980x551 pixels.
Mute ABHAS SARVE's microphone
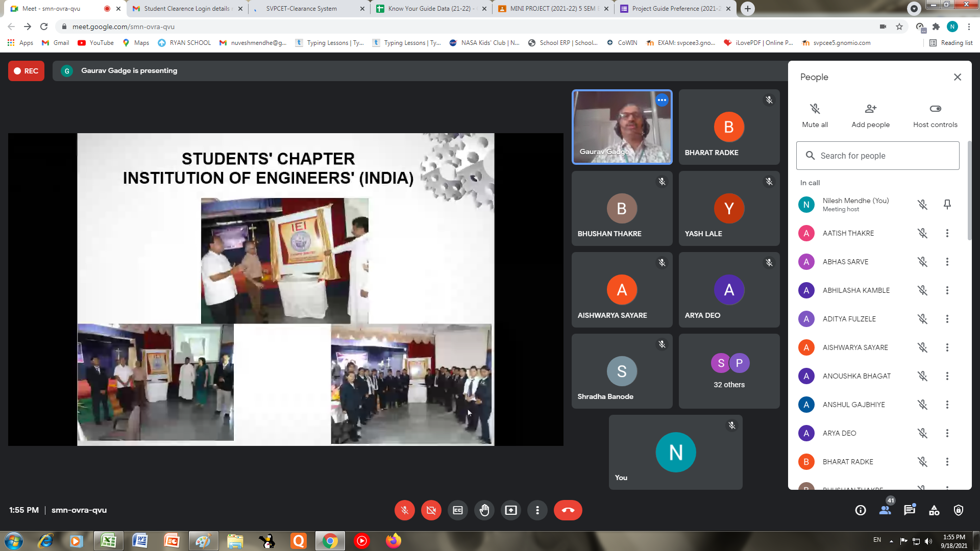[x=922, y=262]
